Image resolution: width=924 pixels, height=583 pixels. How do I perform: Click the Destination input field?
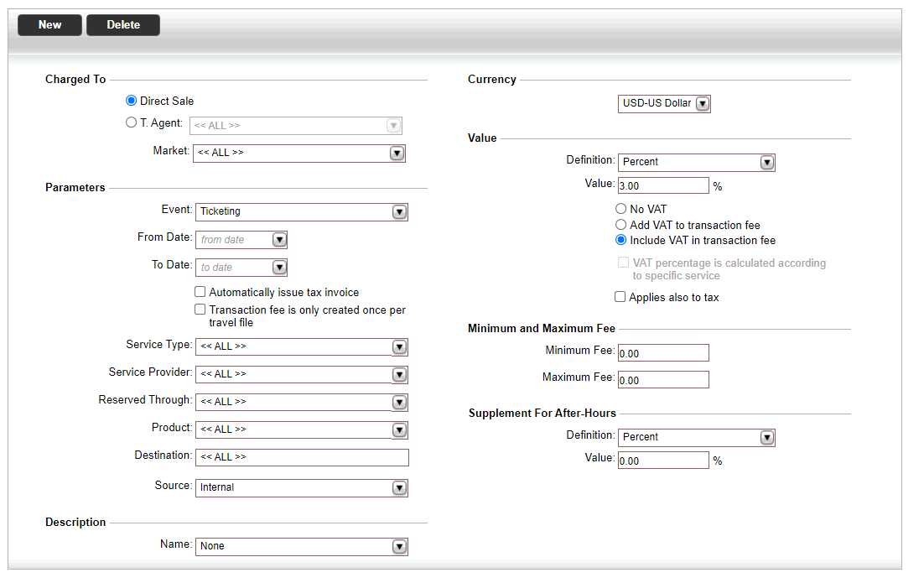[303, 457]
